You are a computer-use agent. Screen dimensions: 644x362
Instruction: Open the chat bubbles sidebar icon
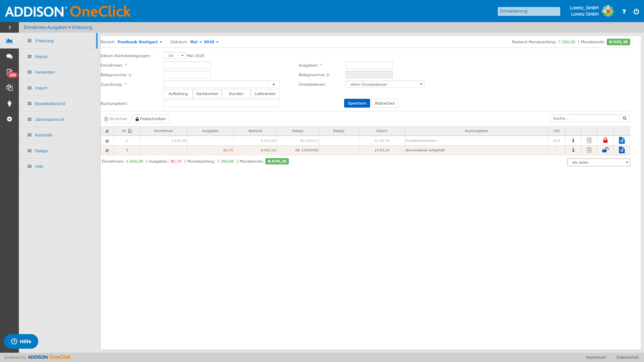[9, 56]
